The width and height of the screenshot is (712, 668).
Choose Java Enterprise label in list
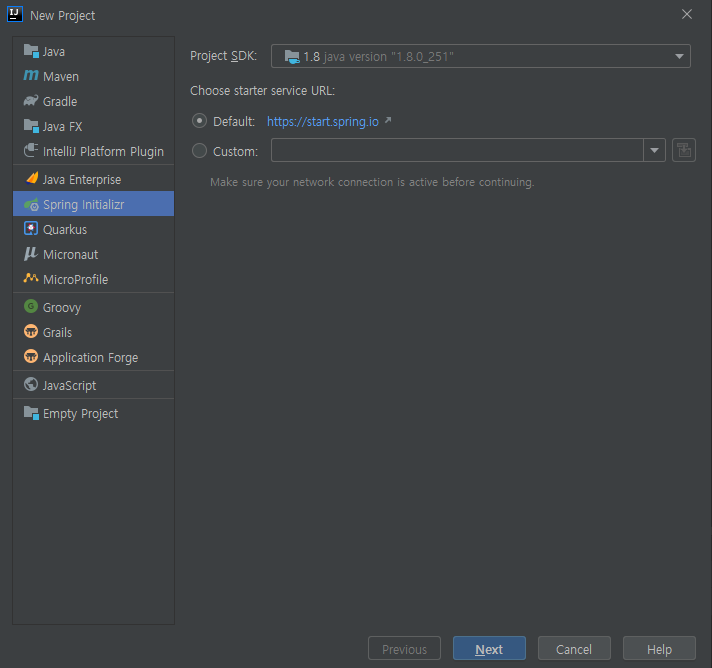82,180
